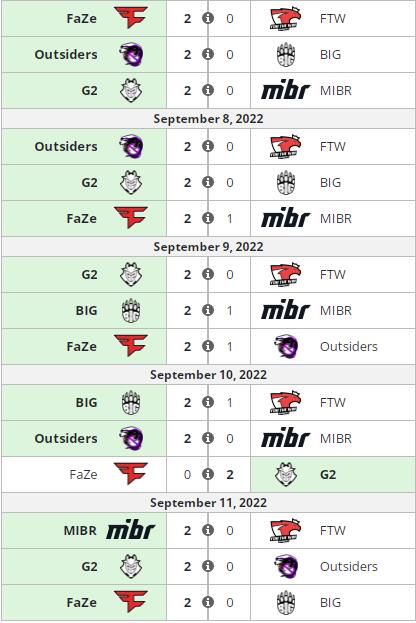Select BIG paw logo in BIG vs MIBR row
The width and height of the screenshot is (416, 623).
(x=131, y=310)
